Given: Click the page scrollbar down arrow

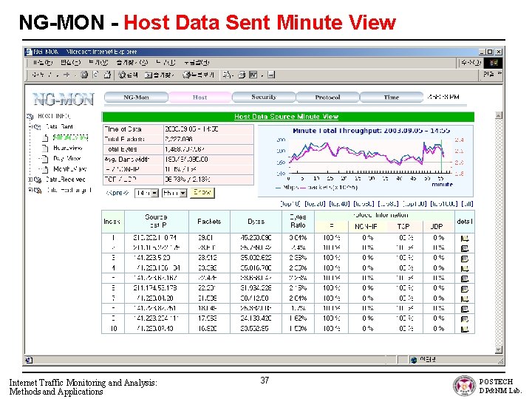Looking at the screenshot, I should (499, 349).
